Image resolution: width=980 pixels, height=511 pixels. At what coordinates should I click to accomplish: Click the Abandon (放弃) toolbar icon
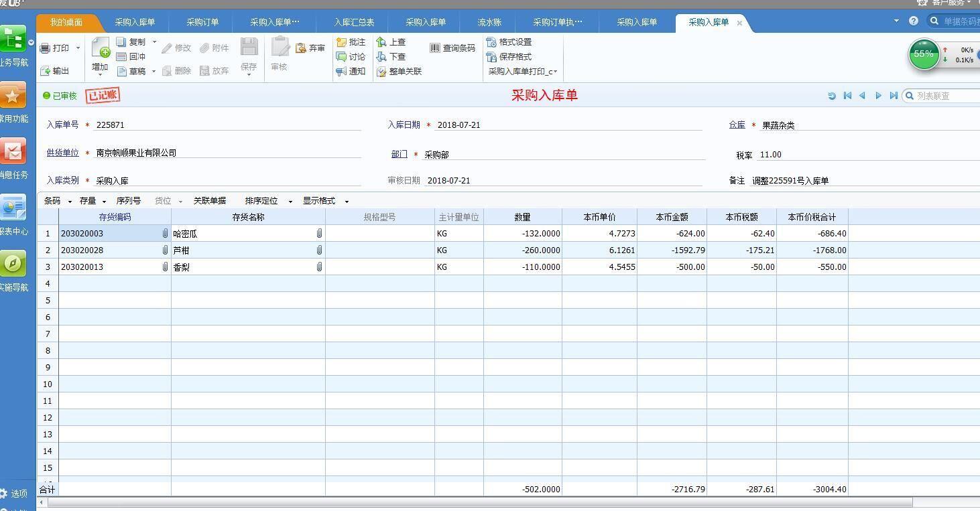(x=204, y=71)
